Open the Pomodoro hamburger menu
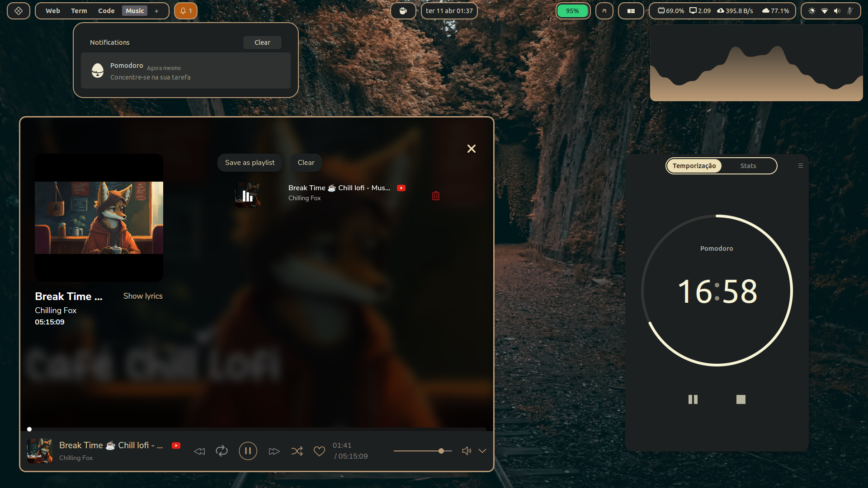868x488 pixels. [x=801, y=166]
